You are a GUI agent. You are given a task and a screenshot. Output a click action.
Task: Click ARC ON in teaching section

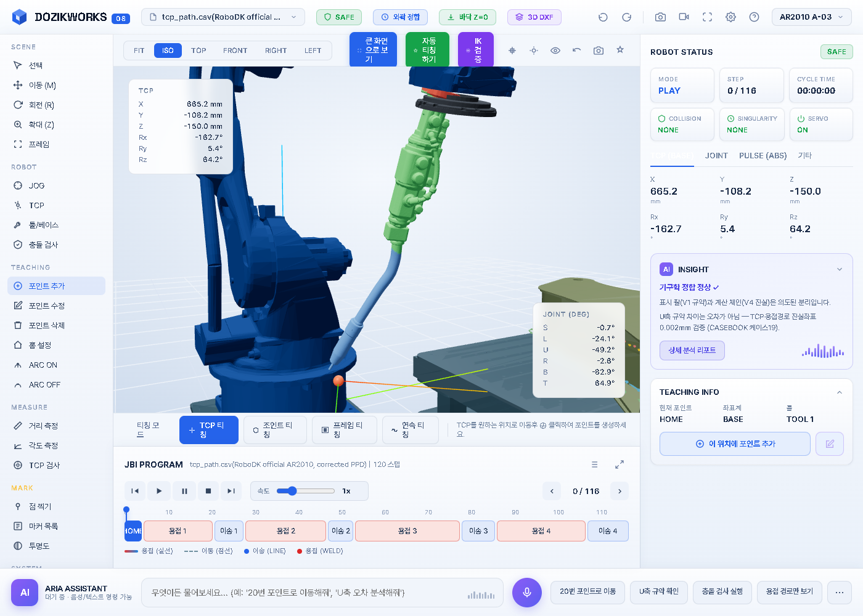pos(56,365)
